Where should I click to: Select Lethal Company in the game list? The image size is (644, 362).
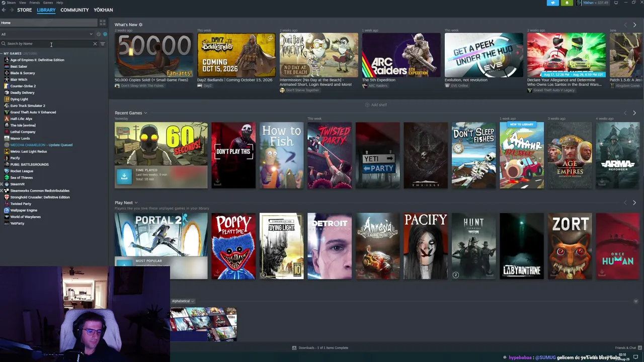pyautogui.click(x=23, y=132)
